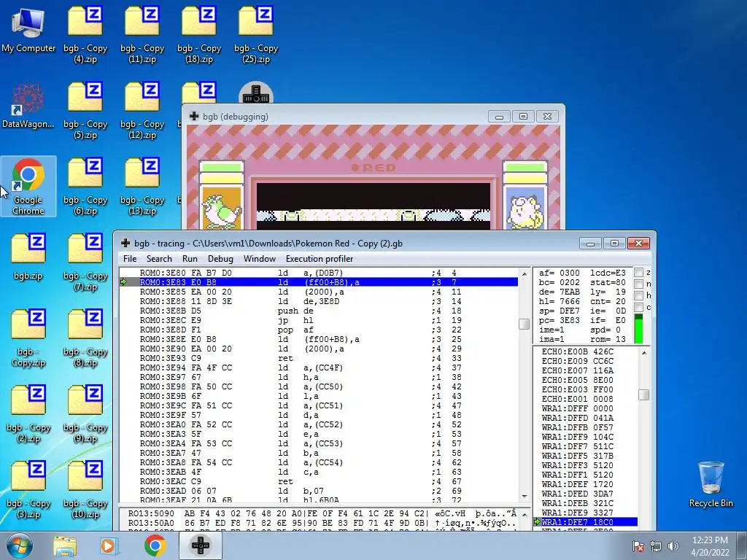Open Execution profiler menu
The height and width of the screenshot is (560, 747).
pyautogui.click(x=320, y=259)
